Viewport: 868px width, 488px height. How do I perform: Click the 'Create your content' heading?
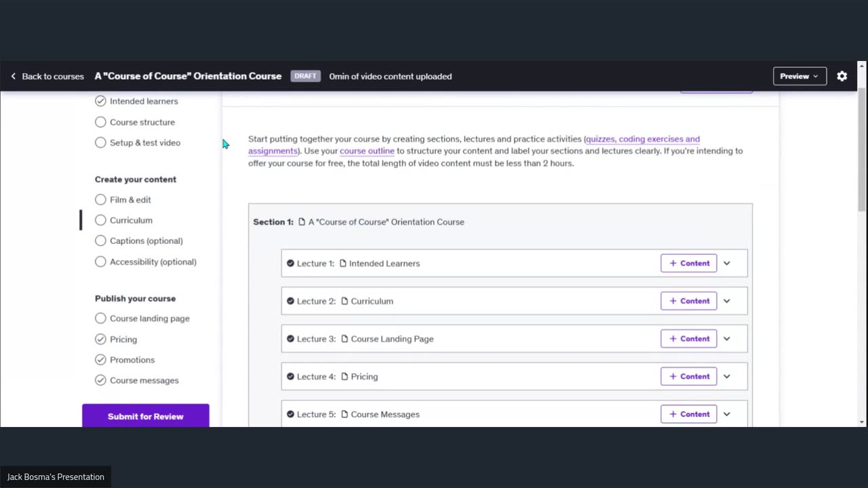[x=136, y=180]
